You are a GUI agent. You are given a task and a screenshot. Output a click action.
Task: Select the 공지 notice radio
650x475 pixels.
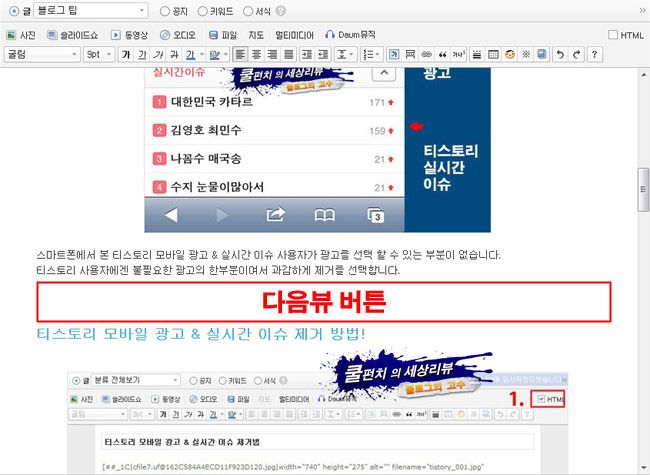(165, 11)
